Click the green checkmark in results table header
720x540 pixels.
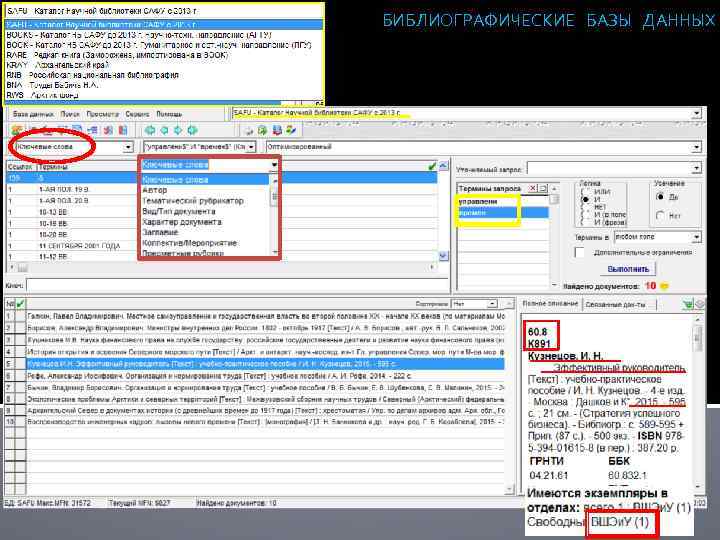coord(20,304)
